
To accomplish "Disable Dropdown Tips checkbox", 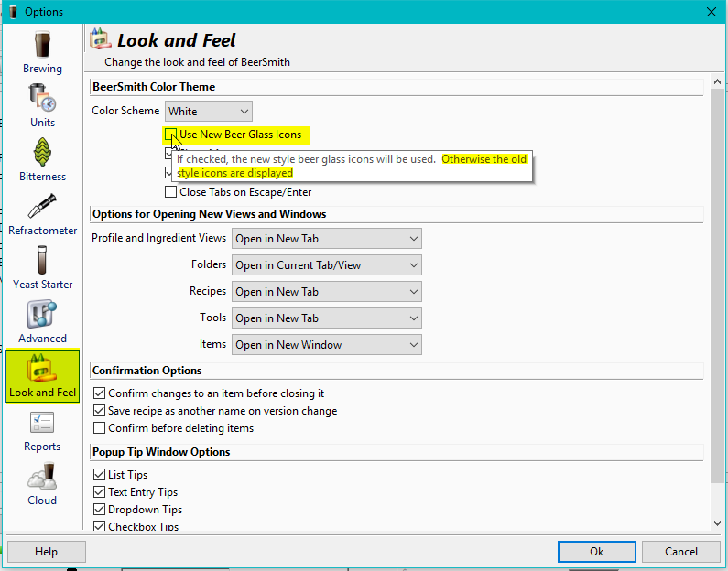I will tap(99, 510).
